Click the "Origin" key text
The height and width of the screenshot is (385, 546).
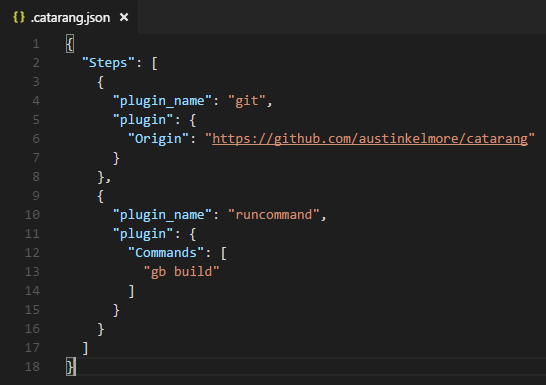158,139
